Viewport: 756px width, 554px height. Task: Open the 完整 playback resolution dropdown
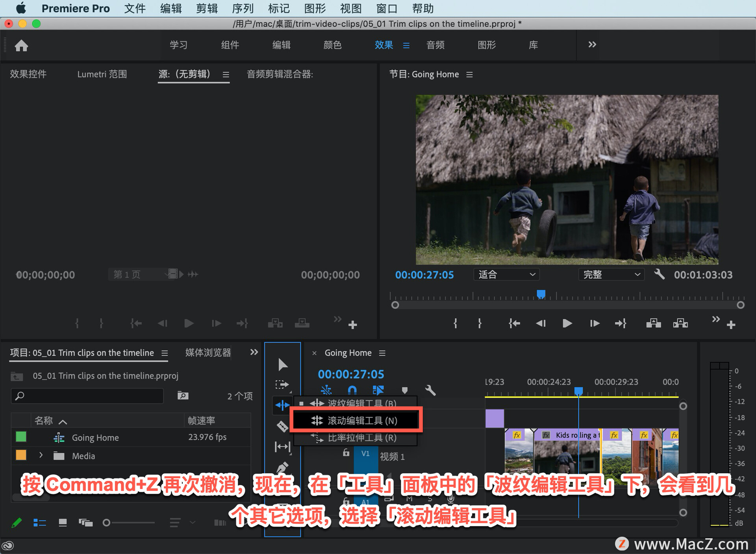611,274
